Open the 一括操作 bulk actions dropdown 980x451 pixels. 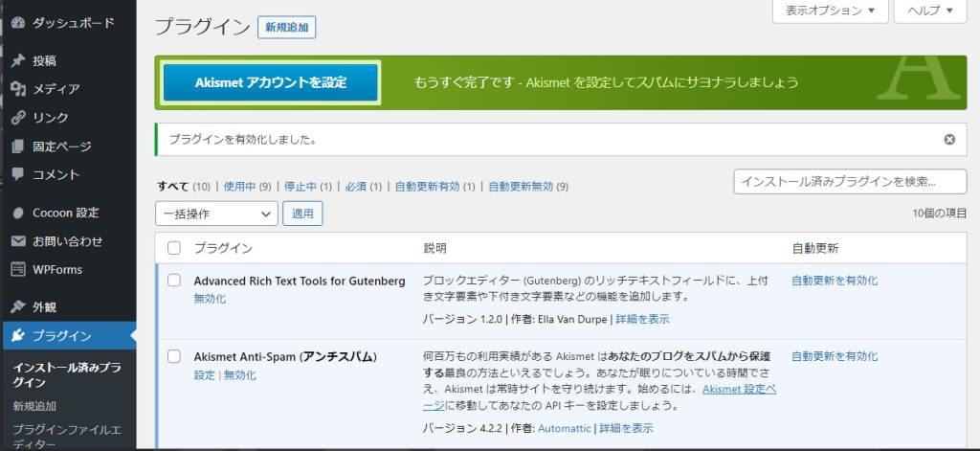click(x=216, y=214)
